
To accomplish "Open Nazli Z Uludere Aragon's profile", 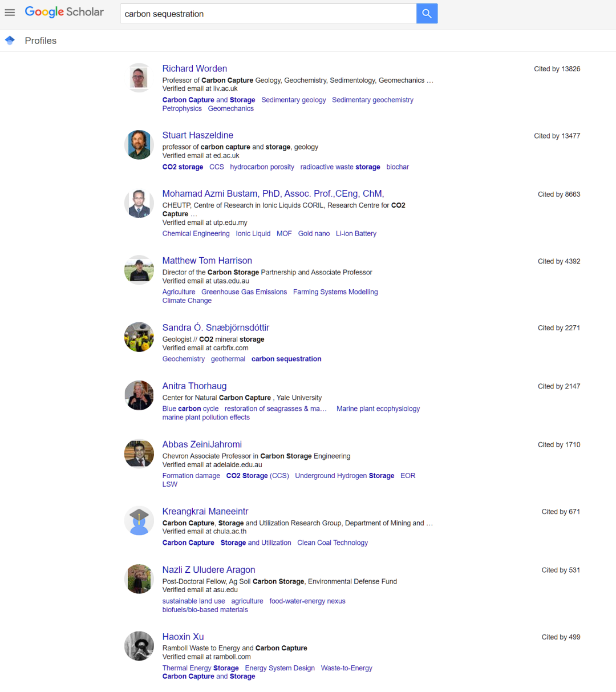I will coord(209,570).
